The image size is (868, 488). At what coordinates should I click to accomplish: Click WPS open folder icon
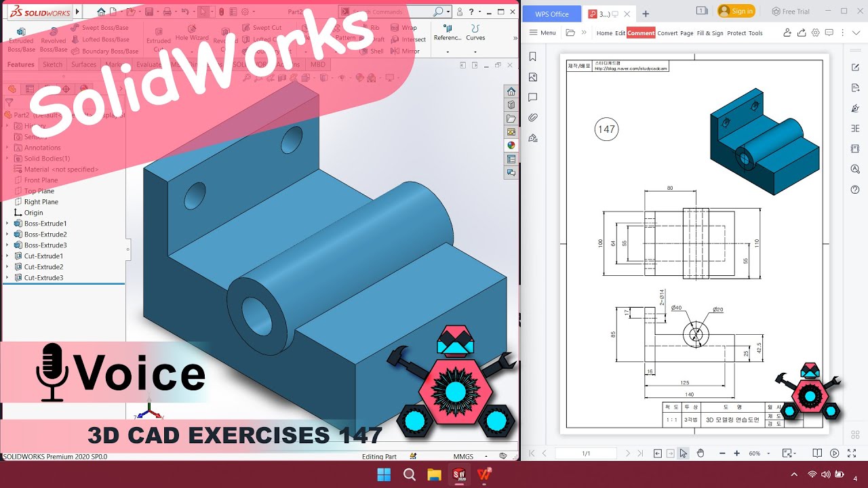[570, 33]
